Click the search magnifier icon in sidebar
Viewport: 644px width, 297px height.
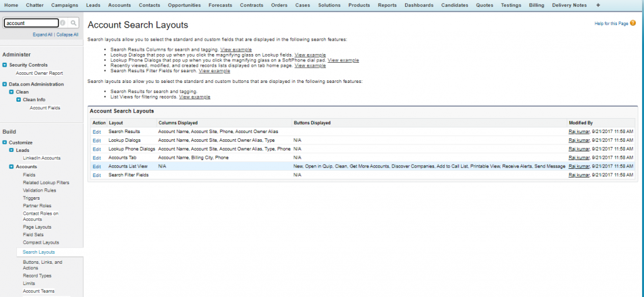pos(73,23)
